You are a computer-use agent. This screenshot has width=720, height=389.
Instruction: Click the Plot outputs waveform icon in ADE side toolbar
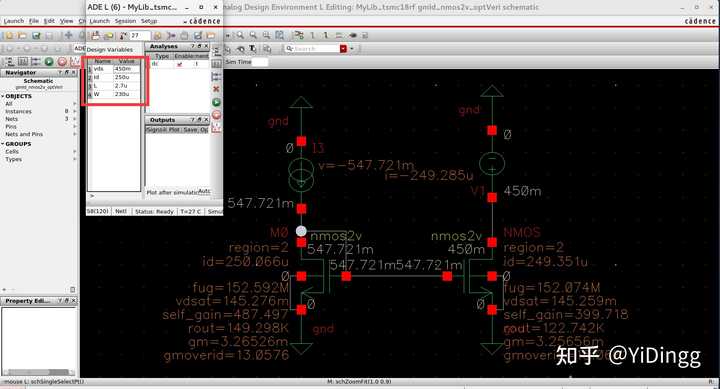point(216,128)
